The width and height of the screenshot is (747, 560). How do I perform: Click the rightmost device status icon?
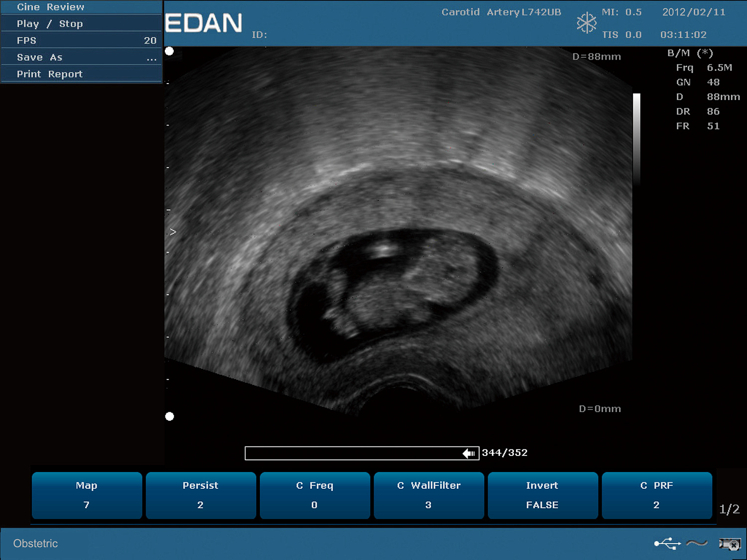(x=730, y=544)
